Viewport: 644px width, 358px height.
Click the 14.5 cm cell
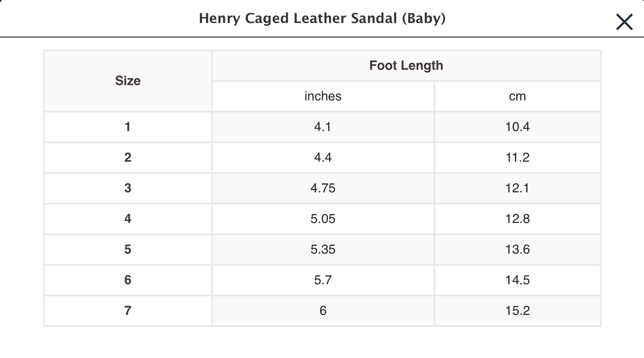[x=517, y=280]
